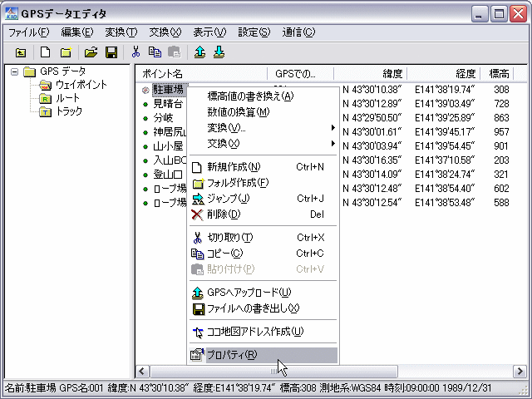Viewport: 532px width, 399px height.
Task: Open the 設定(S) menu
Action: (x=254, y=32)
